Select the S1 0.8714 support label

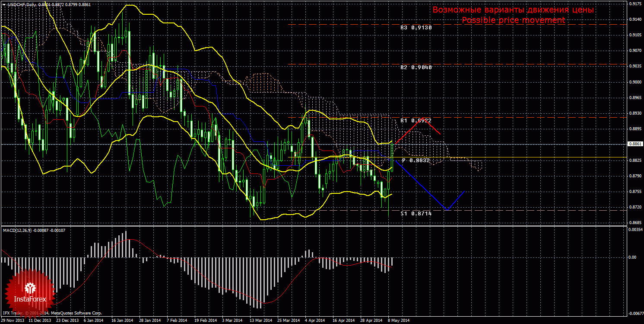(x=416, y=213)
